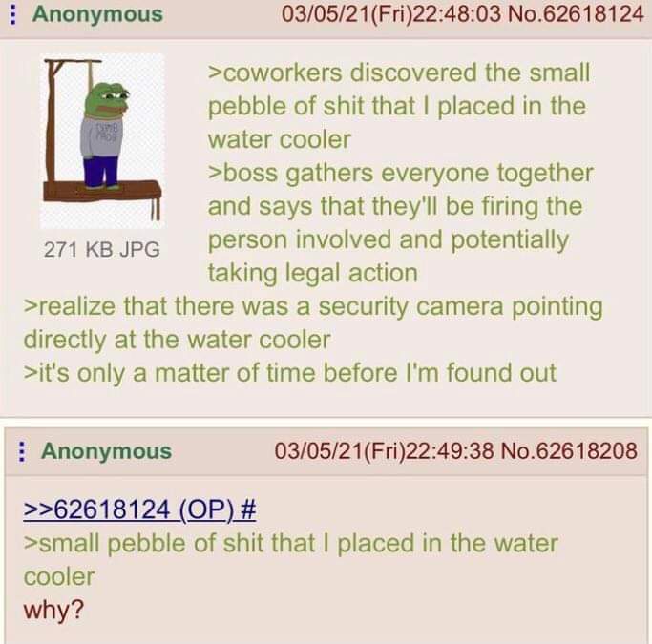Open the three-dot menu on the OP post
The width and height of the screenshot is (652, 644).
coord(13,15)
